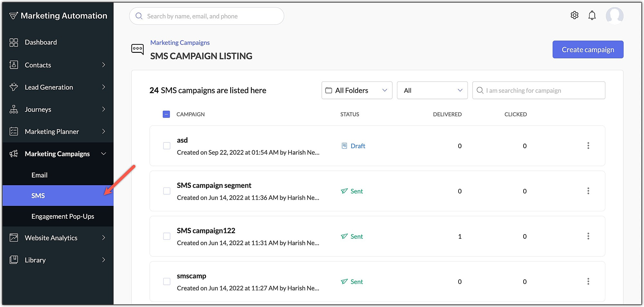Expand the Contacts menu chevron
This screenshot has width=644, height=307.
pyautogui.click(x=104, y=65)
